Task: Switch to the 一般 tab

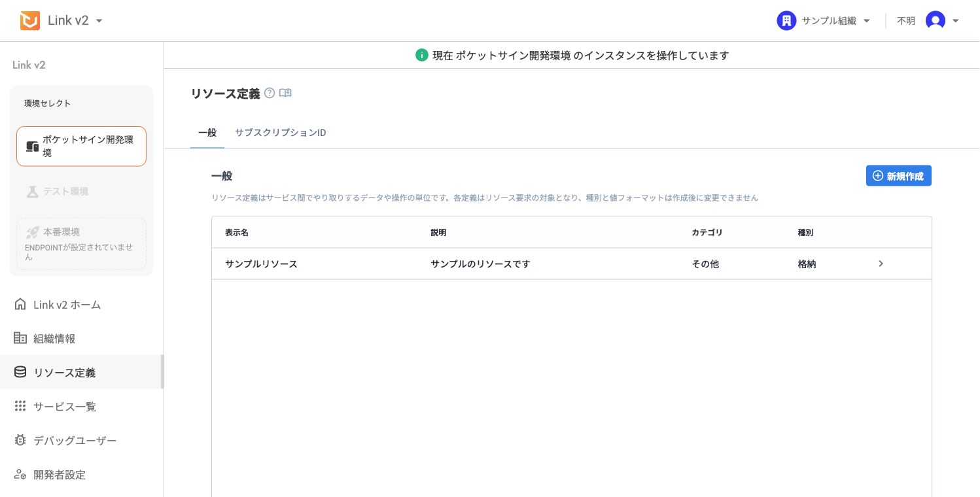Action: [x=207, y=133]
